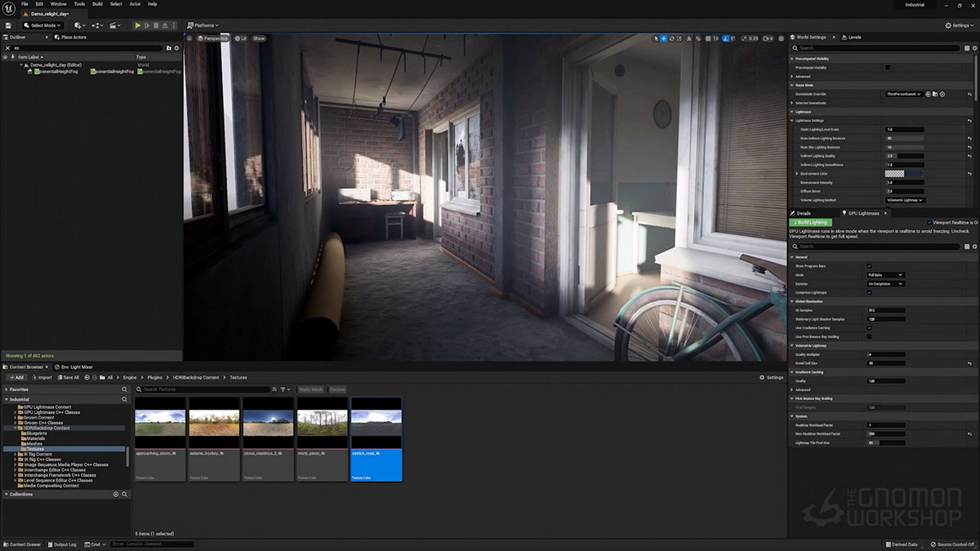Toggle the Precompute Visibility checkbox
The image size is (980, 551).
(x=888, y=68)
